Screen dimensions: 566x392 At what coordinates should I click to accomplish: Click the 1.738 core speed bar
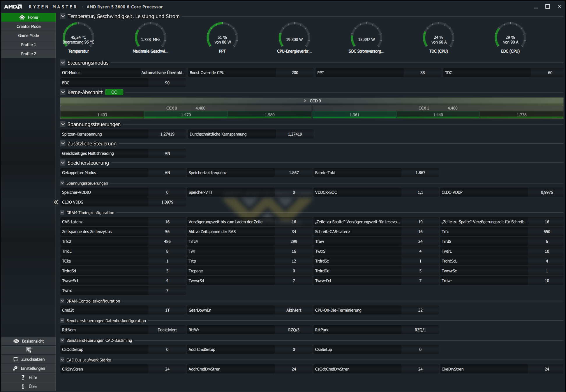tap(521, 115)
